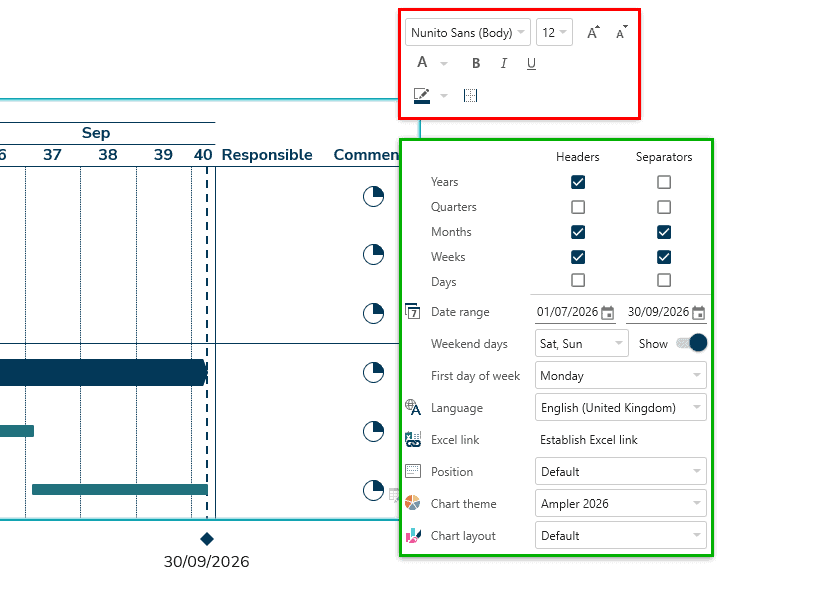The image size is (831, 593).
Task: Click the Date range calendar icon on left
Action: coord(413,311)
